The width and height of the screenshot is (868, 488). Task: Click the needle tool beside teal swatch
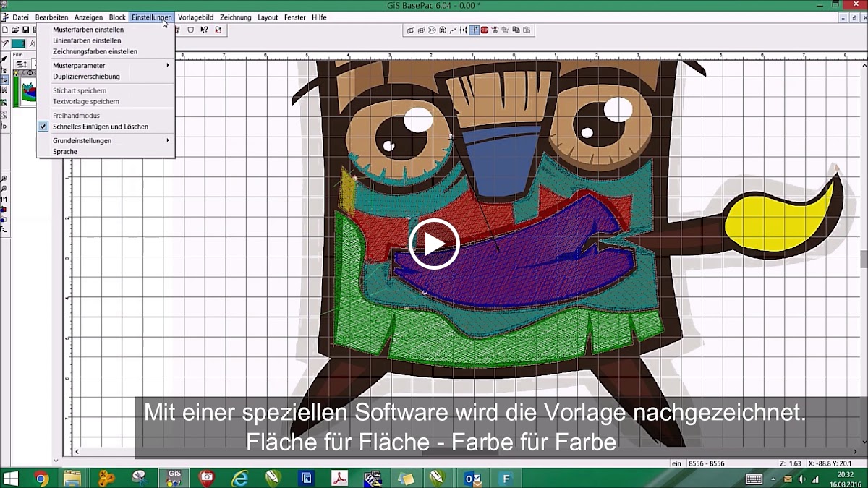pyautogui.click(x=5, y=44)
